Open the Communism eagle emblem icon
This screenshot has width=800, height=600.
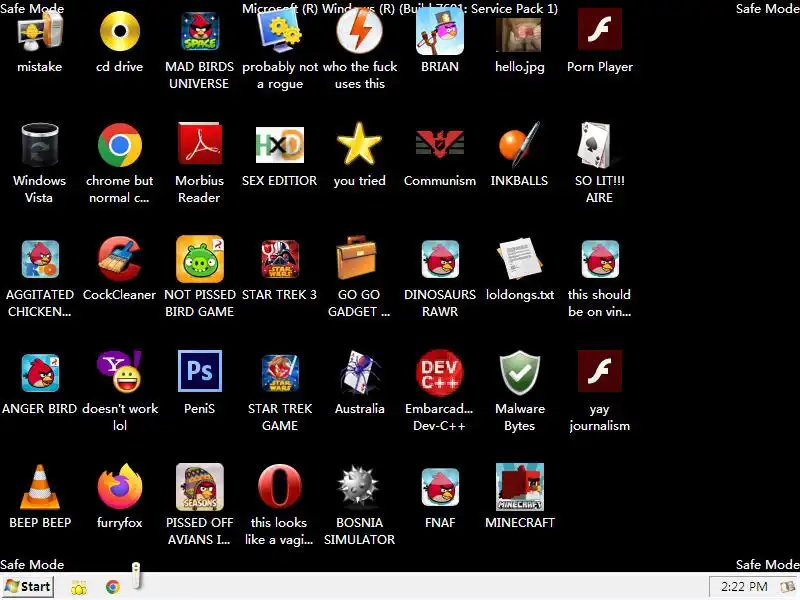[x=440, y=144]
